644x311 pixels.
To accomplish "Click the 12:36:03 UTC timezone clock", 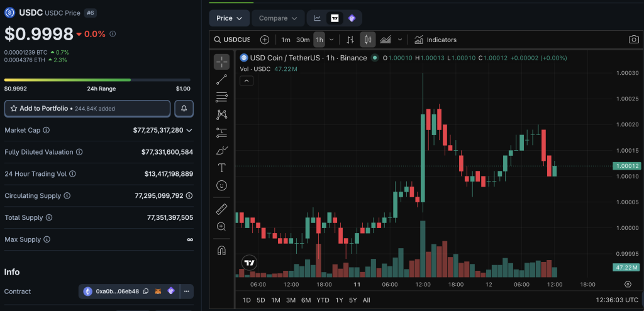I will pyautogui.click(x=617, y=300).
